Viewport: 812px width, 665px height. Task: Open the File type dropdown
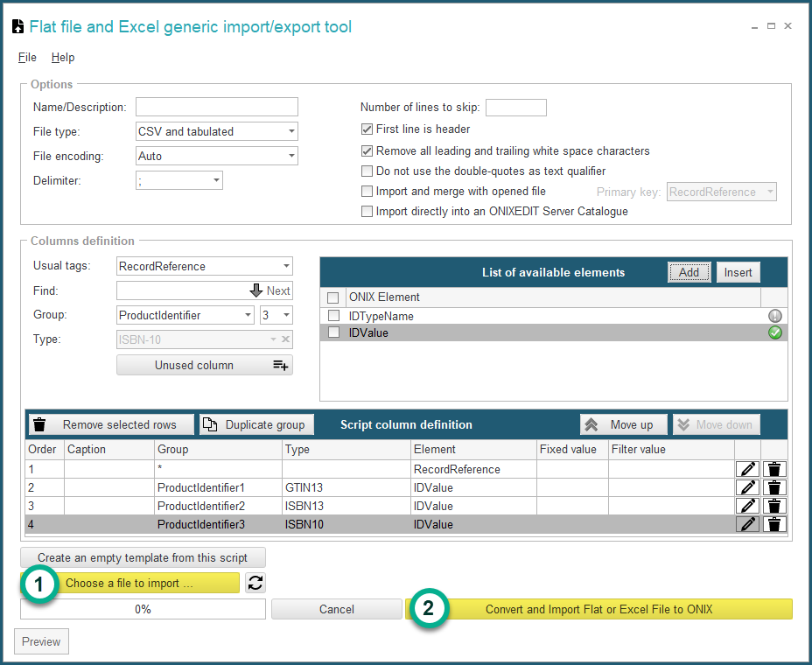coord(291,131)
